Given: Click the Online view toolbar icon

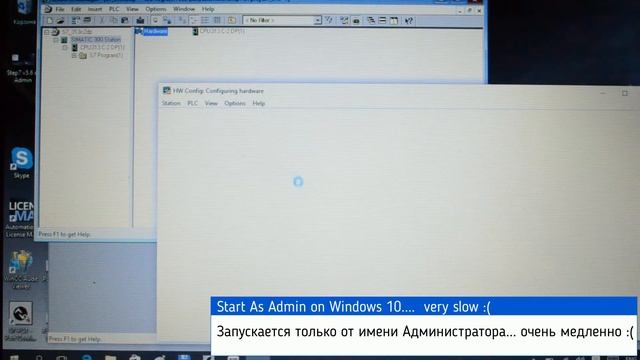Looking at the screenshot, I should (x=155, y=20).
